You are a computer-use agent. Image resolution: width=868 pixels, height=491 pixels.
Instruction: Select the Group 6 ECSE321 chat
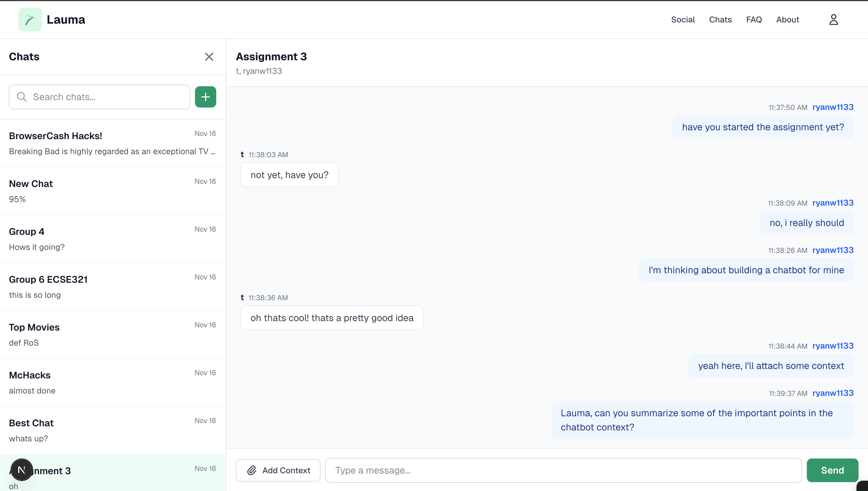click(113, 287)
